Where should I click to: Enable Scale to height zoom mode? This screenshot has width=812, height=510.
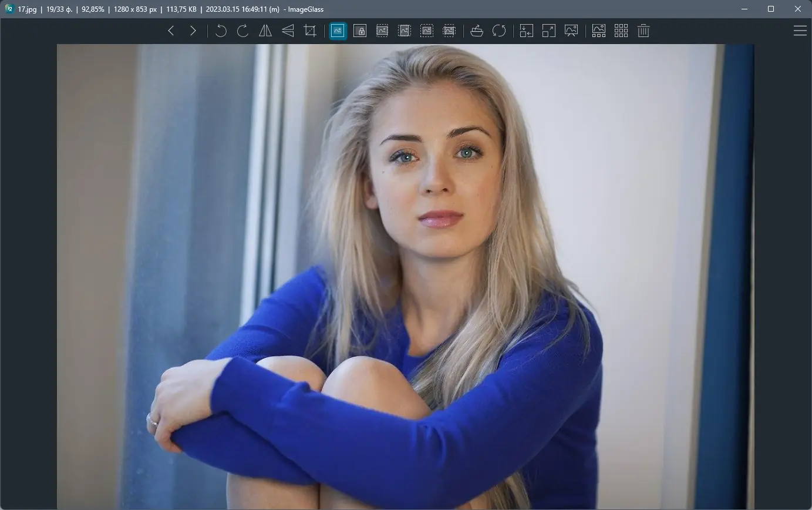point(405,31)
